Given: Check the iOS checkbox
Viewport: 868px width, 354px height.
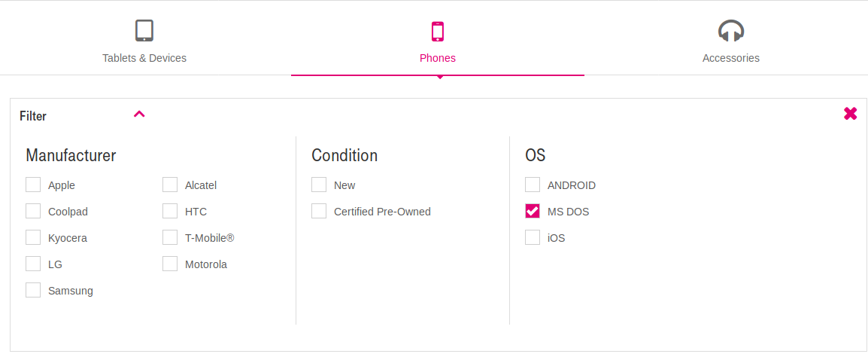Looking at the screenshot, I should click(x=533, y=238).
